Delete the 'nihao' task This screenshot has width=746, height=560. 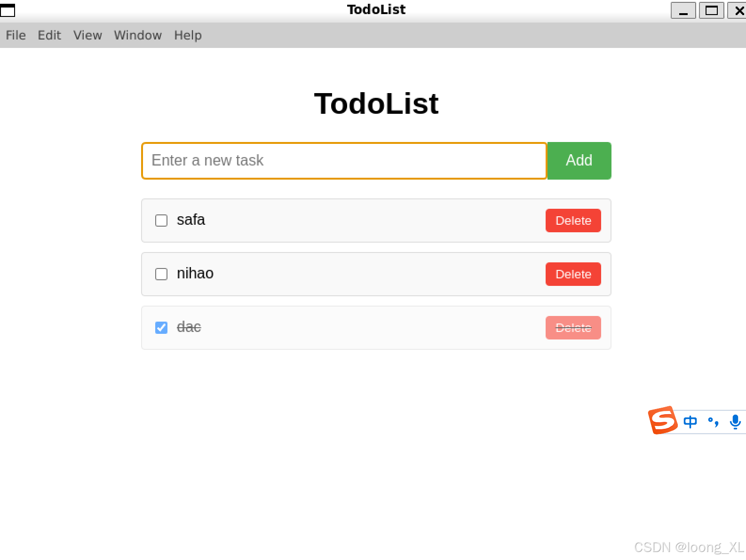(573, 274)
